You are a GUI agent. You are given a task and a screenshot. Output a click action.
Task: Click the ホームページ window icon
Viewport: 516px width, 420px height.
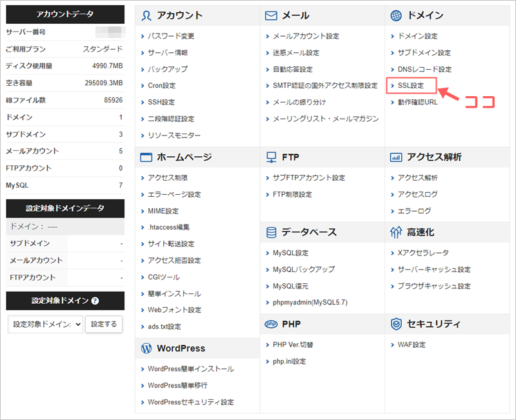146,157
